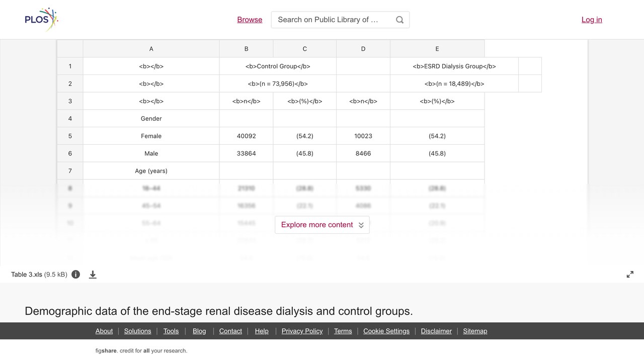644x362 pixels.
Task: Open the Browse link
Action: point(250,20)
